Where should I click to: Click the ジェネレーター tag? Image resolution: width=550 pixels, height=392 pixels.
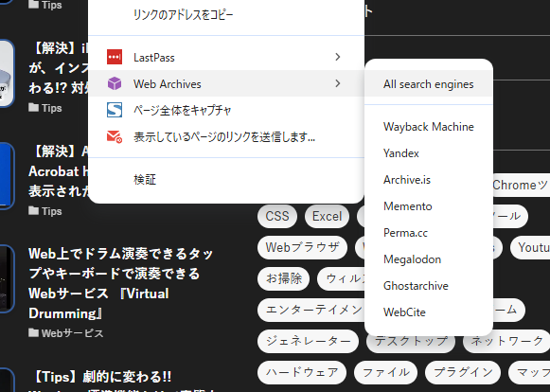coord(308,341)
